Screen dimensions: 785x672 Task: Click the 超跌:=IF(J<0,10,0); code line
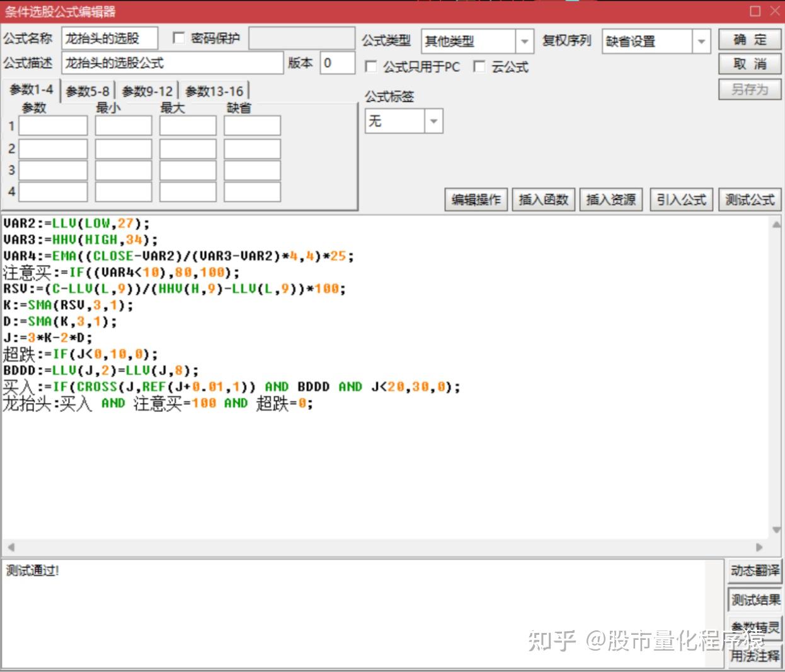pyautogui.click(x=80, y=354)
